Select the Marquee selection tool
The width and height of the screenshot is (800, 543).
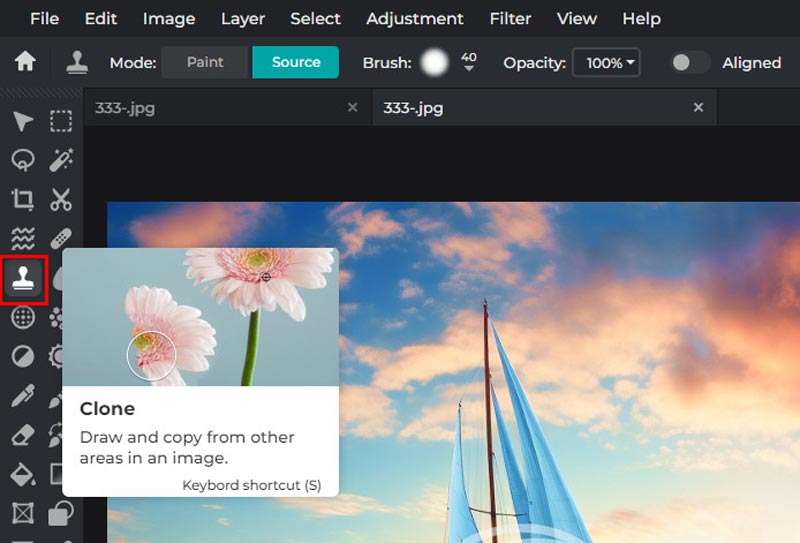coord(61,121)
